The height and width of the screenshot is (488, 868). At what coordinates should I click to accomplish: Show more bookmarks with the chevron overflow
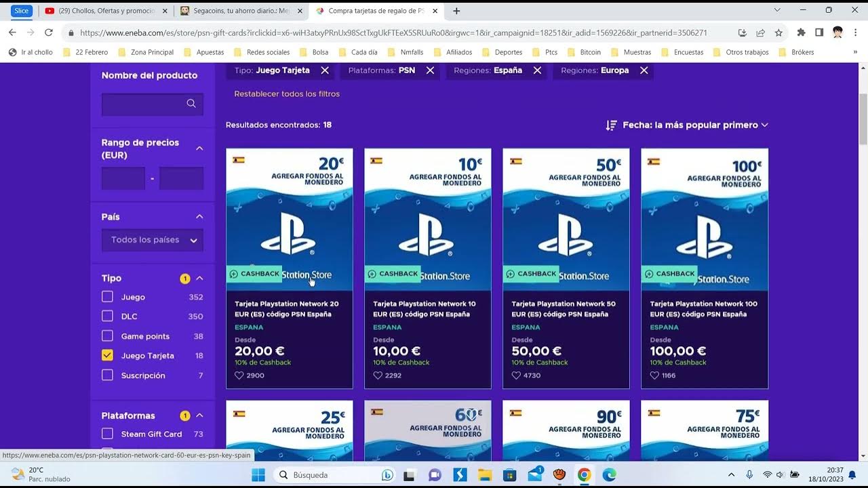click(855, 52)
